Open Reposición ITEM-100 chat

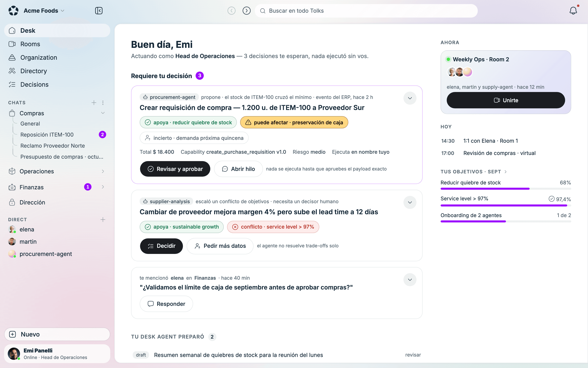tap(47, 135)
